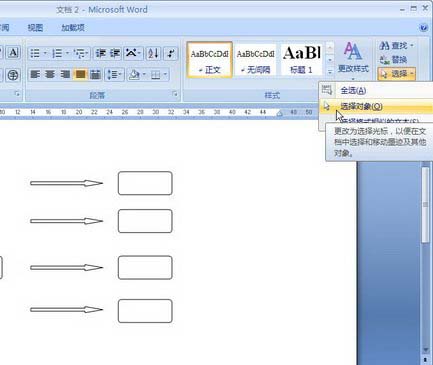Viewport: 433px width, 365px height.
Task: Open the 视图 ribbon tab
Action: pyautogui.click(x=35, y=28)
